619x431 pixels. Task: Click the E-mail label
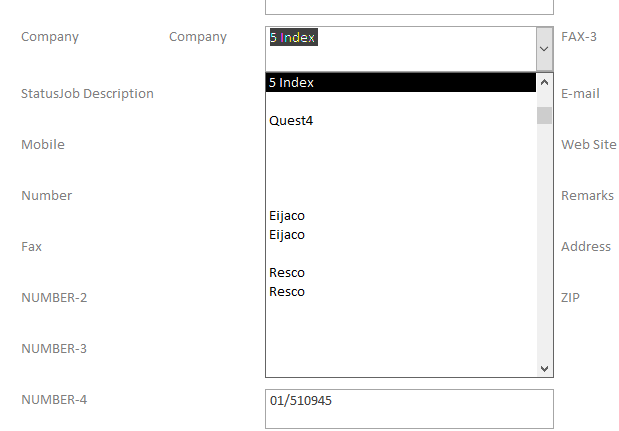click(580, 94)
